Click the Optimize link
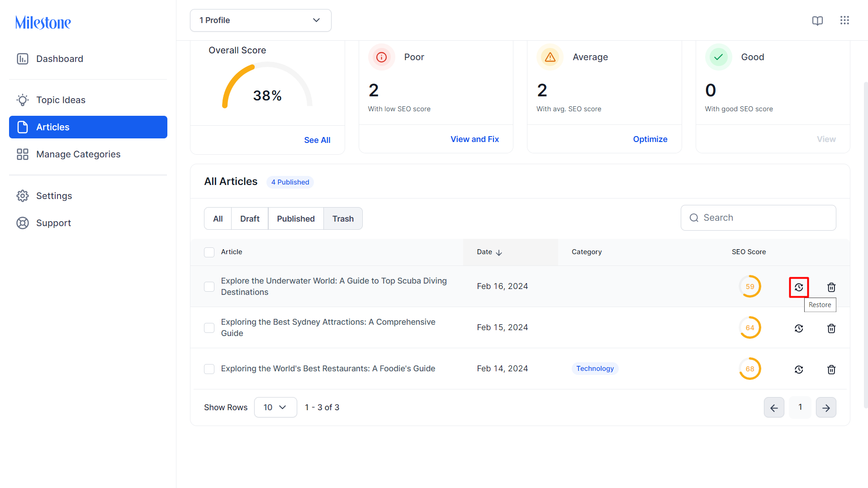 tap(650, 139)
